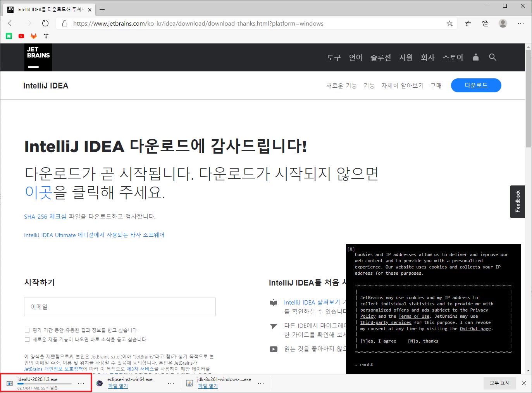
Task: Open the 지원 navigation menu
Action: pyautogui.click(x=406, y=57)
